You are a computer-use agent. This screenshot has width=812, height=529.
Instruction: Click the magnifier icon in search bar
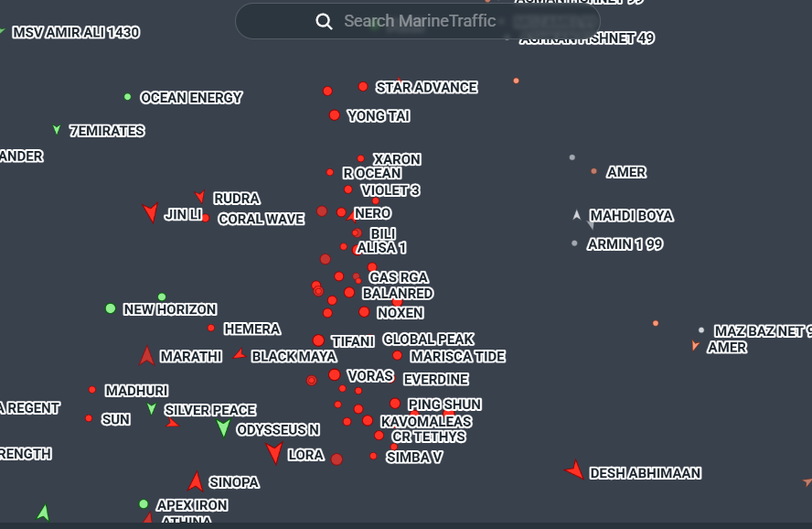coord(325,21)
